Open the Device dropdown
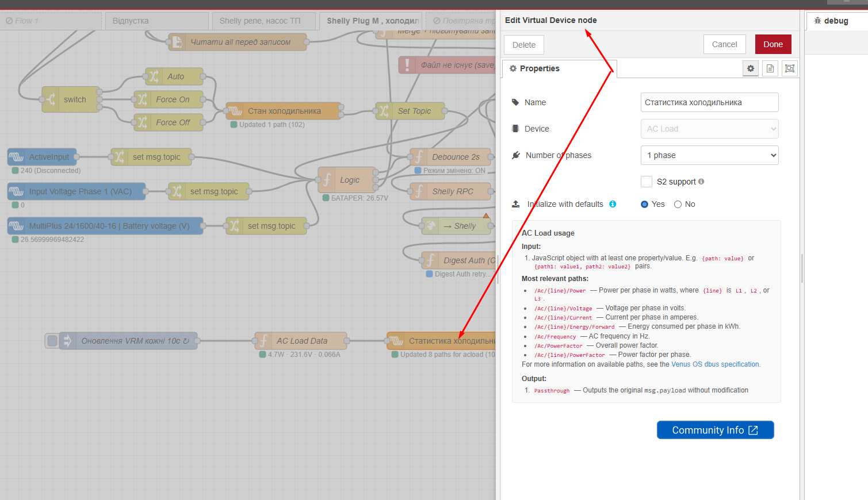This screenshot has height=500, width=868. tap(709, 129)
